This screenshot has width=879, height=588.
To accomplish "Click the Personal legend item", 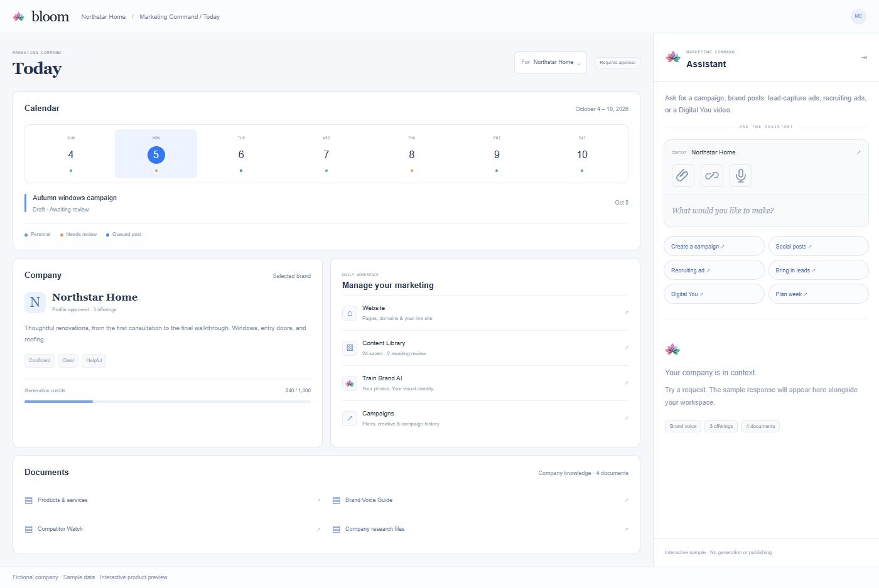I will click(x=38, y=235).
